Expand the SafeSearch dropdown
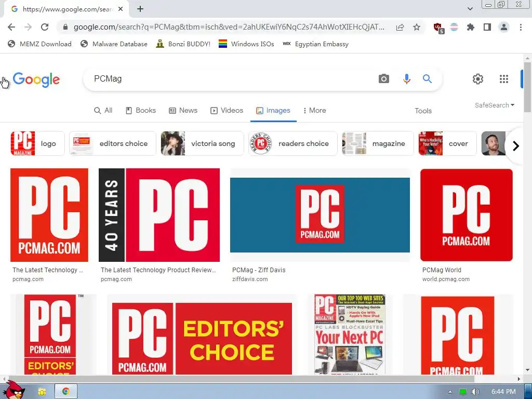 pos(495,105)
